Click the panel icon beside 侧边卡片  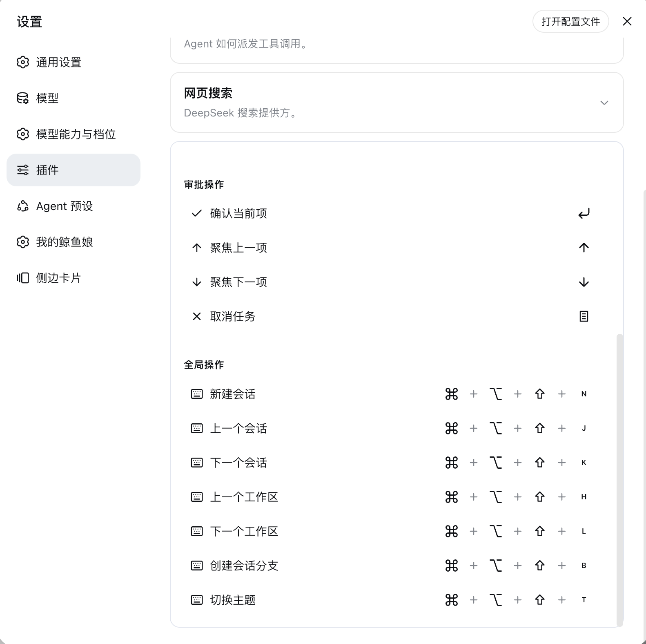coord(23,278)
